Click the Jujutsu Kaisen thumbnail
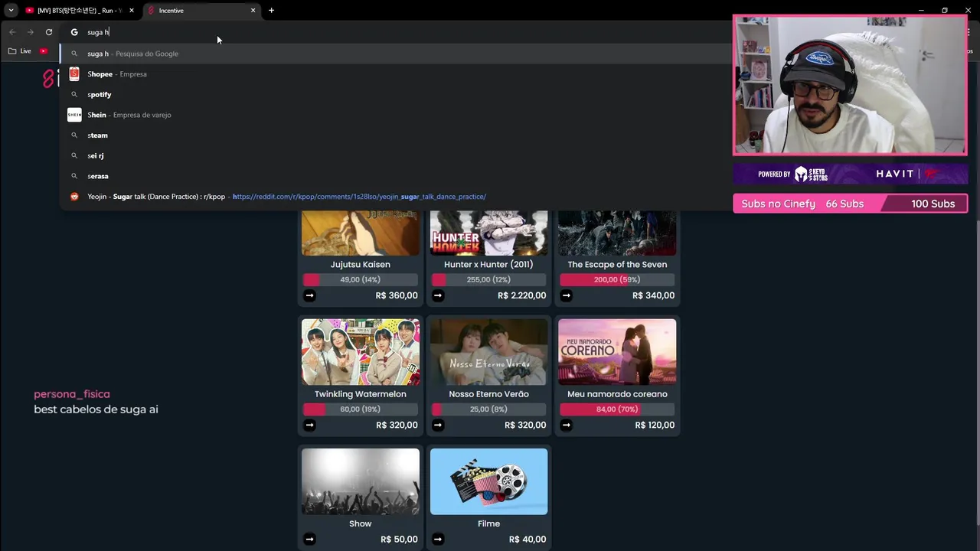The width and height of the screenshot is (980, 551). [361, 233]
